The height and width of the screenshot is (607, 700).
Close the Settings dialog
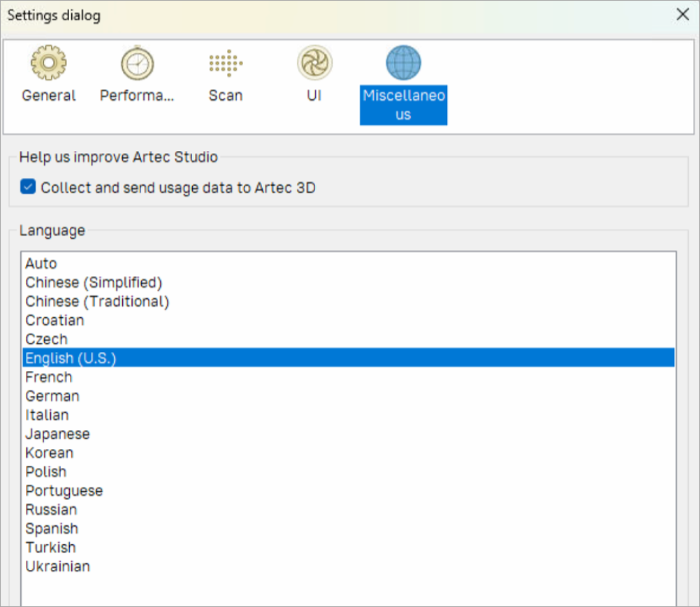click(683, 14)
